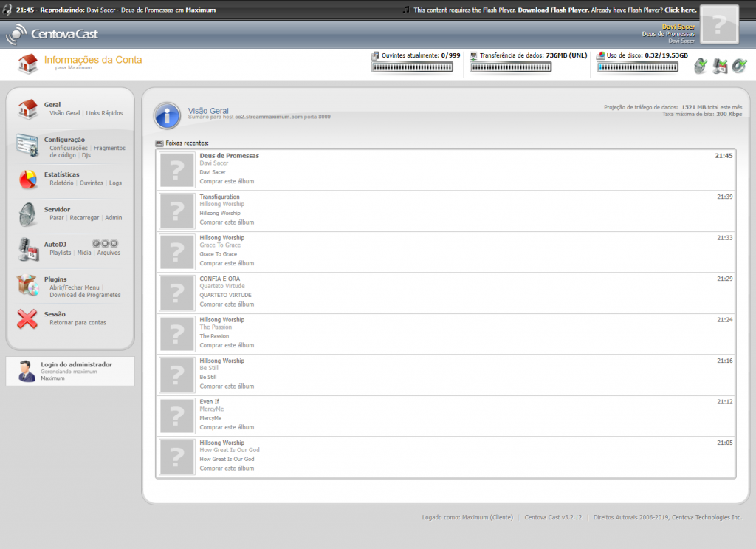This screenshot has height=549, width=756.
Task: Click the 'Click here.' Flash link
Action: 680,10
